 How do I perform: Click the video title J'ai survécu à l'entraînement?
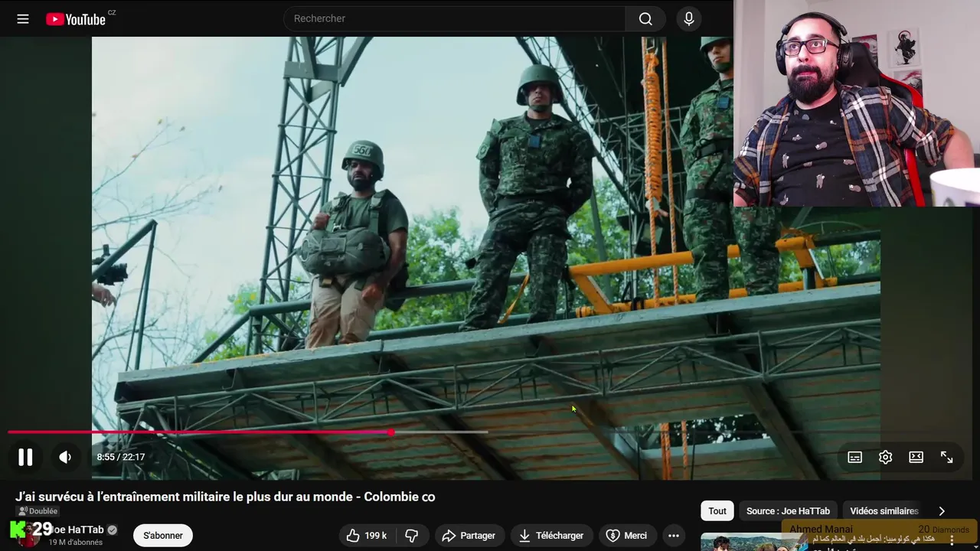point(225,497)
